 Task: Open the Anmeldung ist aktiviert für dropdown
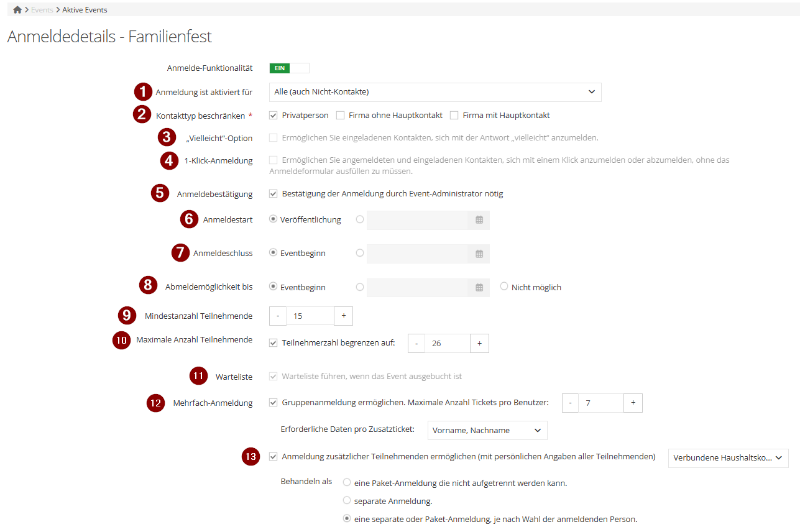[435, 92]
